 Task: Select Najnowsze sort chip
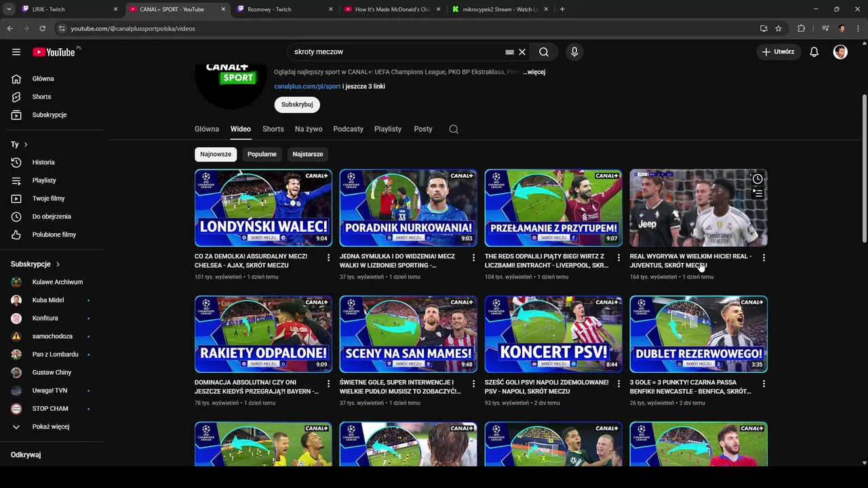coord(216,155)
